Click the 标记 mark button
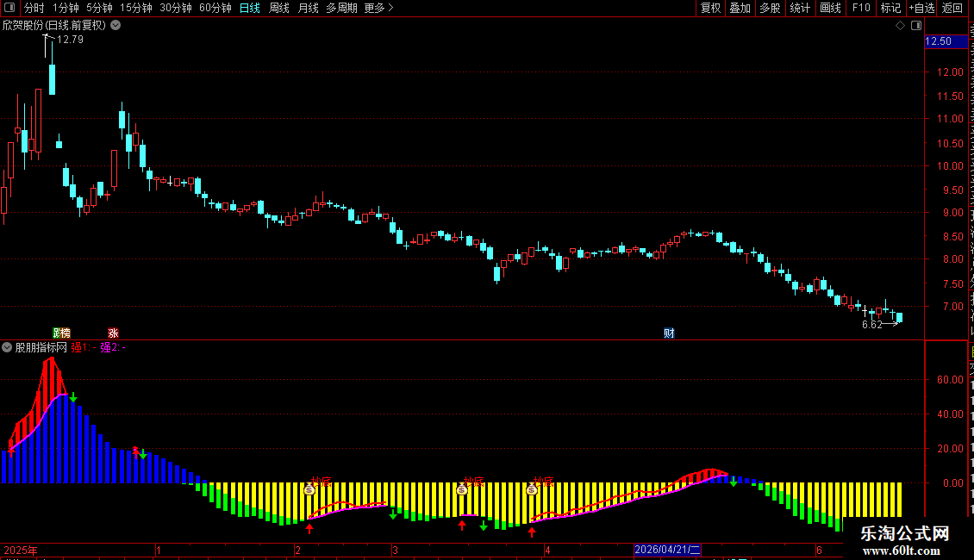 click(x=890, y=8)
